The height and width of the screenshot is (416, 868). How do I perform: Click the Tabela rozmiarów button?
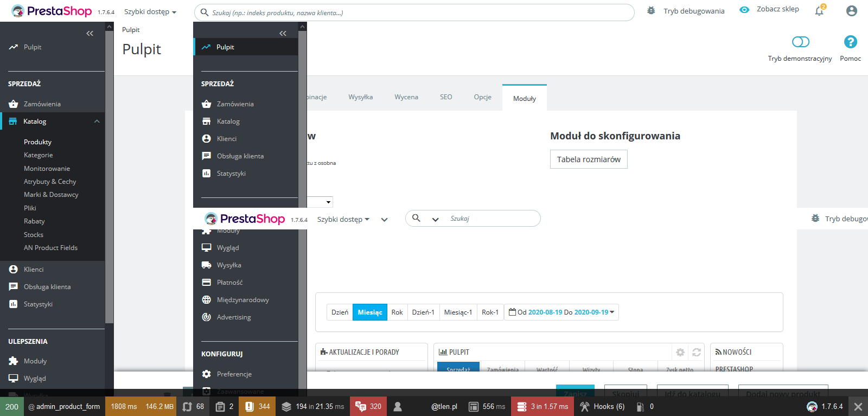(589, 159)
